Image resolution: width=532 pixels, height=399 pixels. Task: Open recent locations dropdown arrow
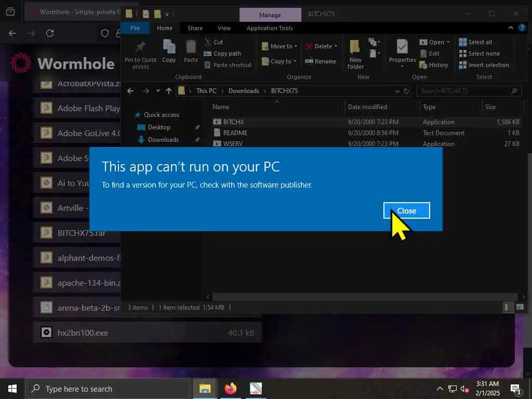point(158,91)
